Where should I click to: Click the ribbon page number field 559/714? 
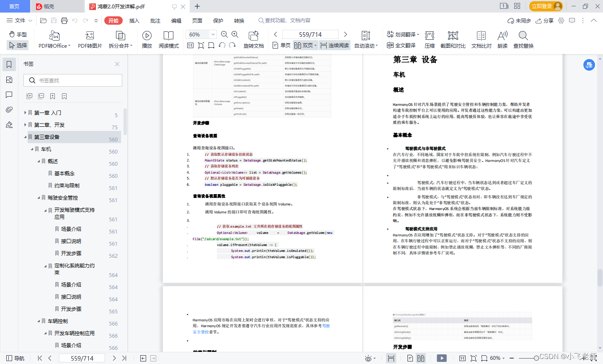click(x=310, y=34)
